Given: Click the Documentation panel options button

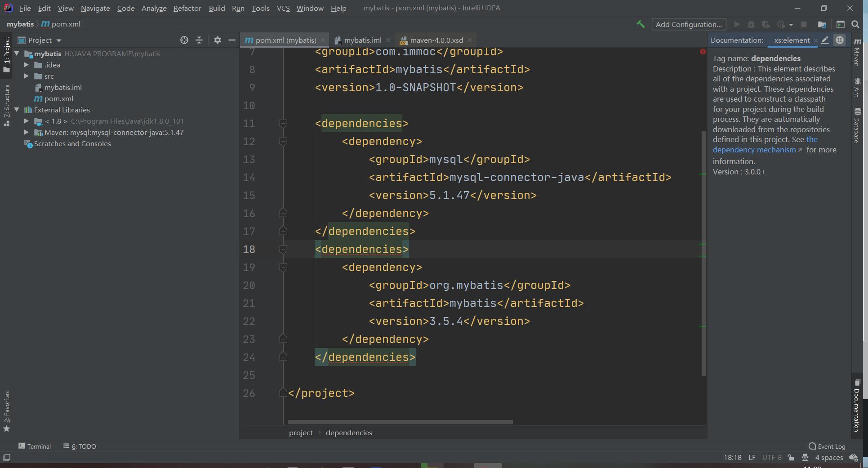Looking at the screenshot, I should tap(839, 40).
